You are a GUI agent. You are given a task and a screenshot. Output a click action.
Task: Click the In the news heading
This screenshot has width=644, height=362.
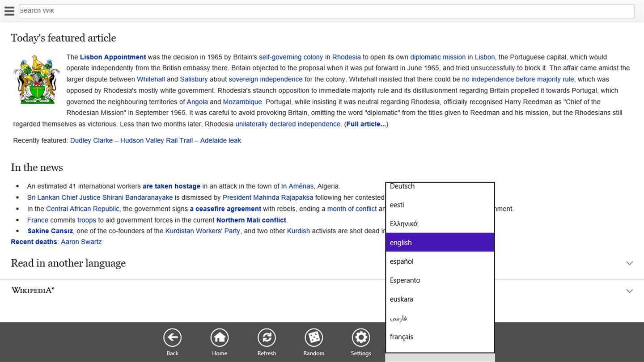[37, 168]
